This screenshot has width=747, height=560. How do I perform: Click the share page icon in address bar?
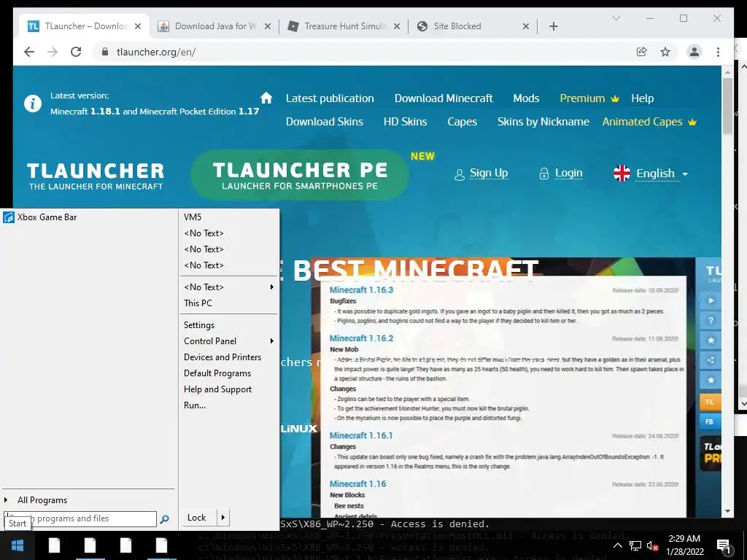point(642,52)
